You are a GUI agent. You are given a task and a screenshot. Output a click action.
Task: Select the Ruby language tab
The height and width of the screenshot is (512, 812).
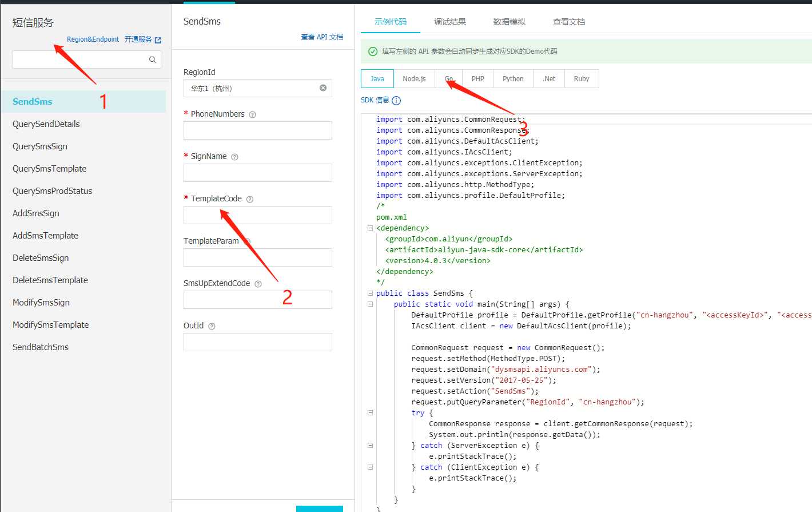point(582,79)
